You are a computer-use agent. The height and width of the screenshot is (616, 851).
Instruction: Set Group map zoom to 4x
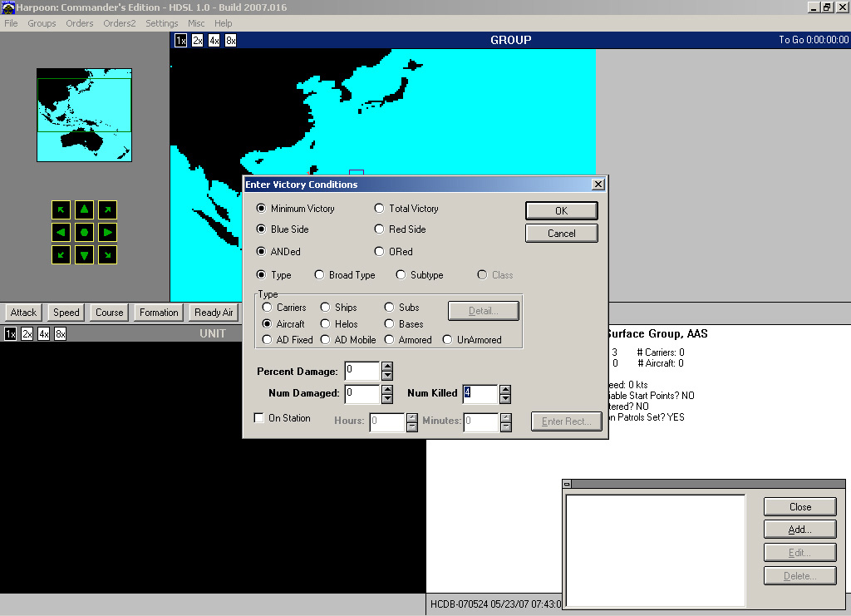click(214, 41)
